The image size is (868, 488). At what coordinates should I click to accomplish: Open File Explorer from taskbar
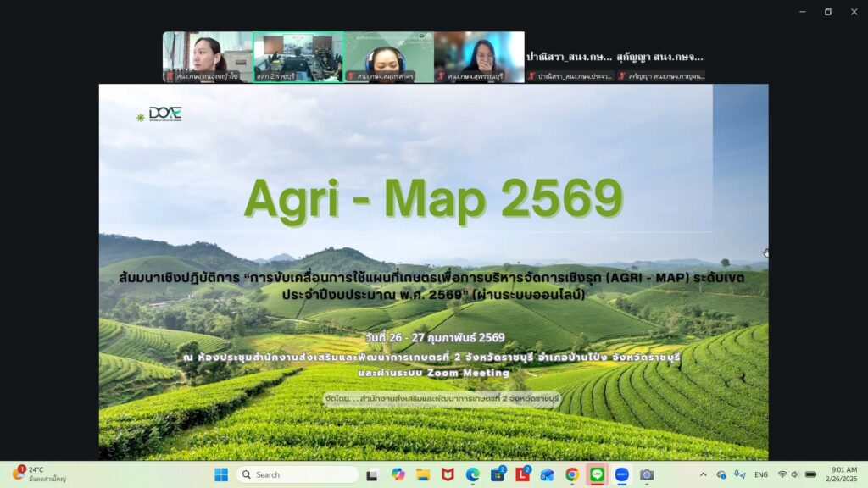point(422,474)
